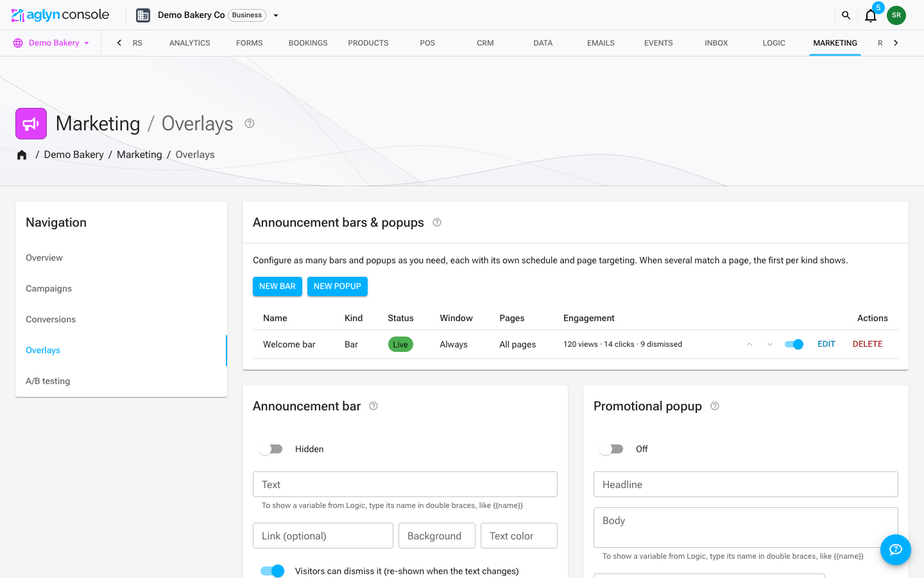Open Campaigns in the Navigation panel

point(121,288)
